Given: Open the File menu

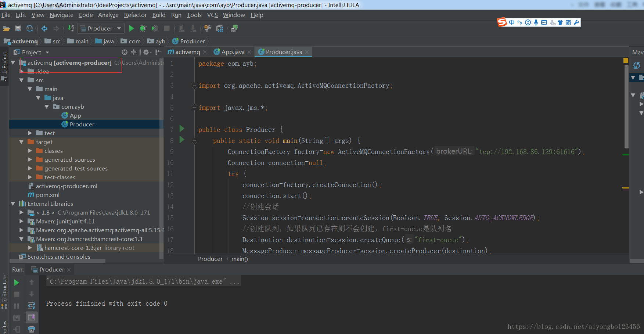Looking at the screenshot, I should (x=6, y=15).
